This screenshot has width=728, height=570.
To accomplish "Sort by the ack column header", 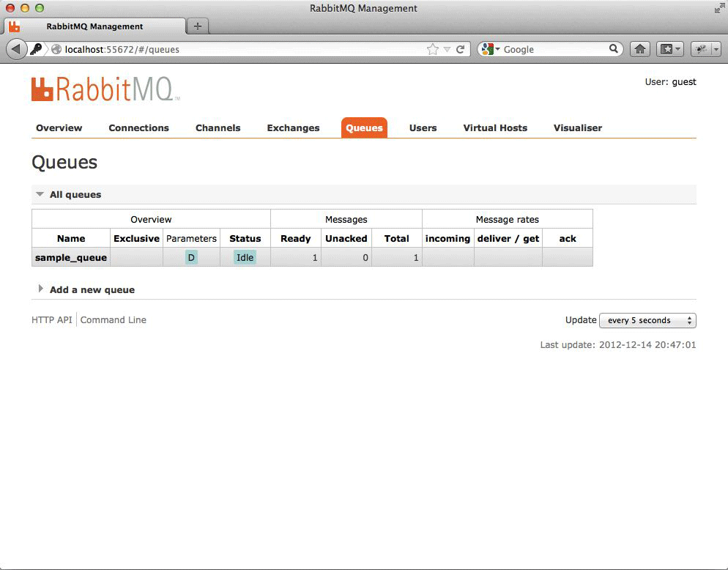I will (568, 238).
